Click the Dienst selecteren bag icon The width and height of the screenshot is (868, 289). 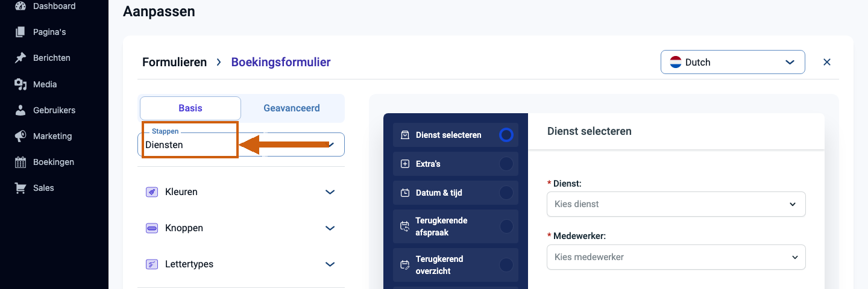405,135
